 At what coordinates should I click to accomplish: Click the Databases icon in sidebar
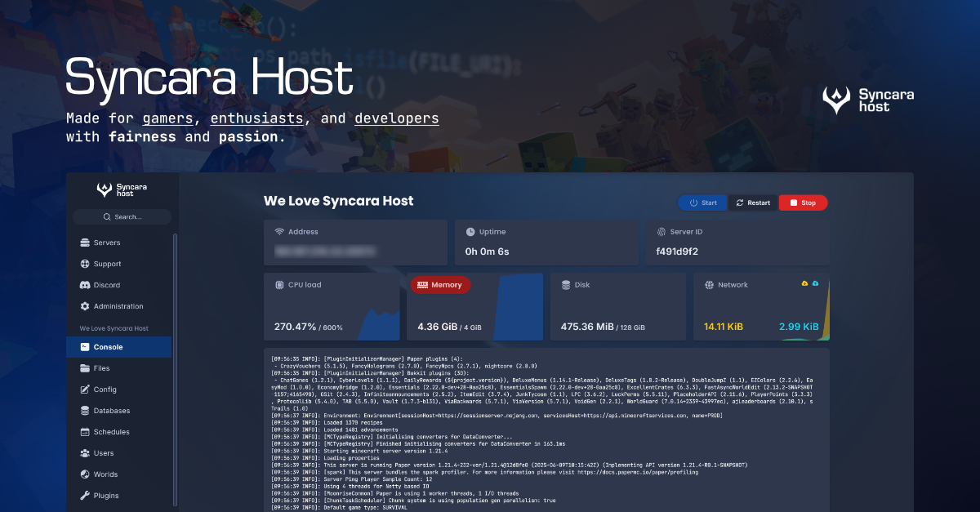click(x=85, y=411)
